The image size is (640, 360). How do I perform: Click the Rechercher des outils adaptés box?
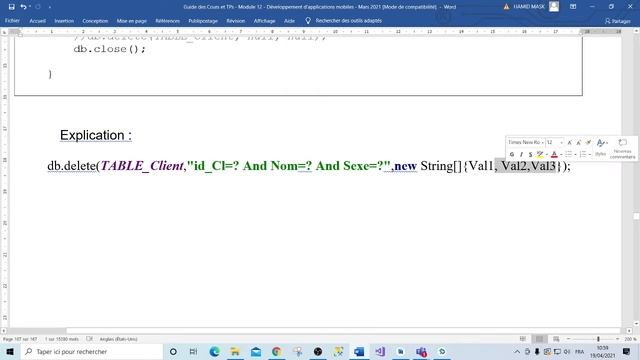coord(344,20)
